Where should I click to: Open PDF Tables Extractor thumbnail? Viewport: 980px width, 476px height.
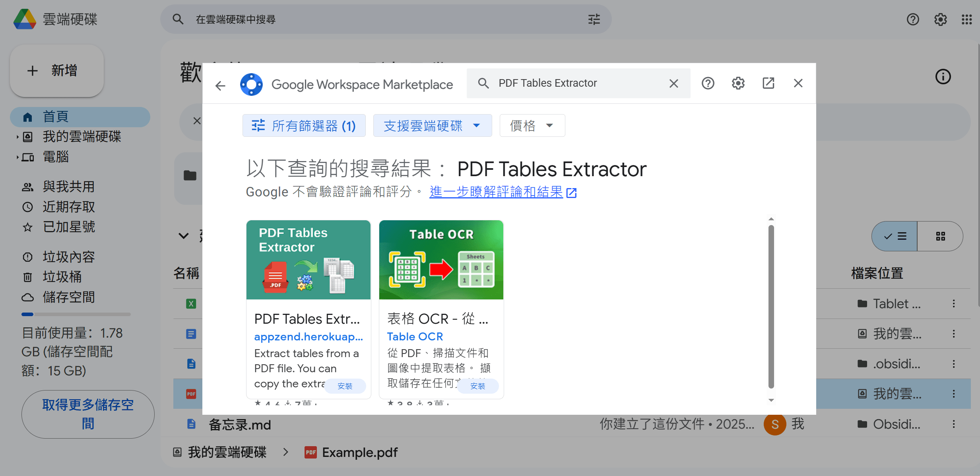click(x=309, y=260)
